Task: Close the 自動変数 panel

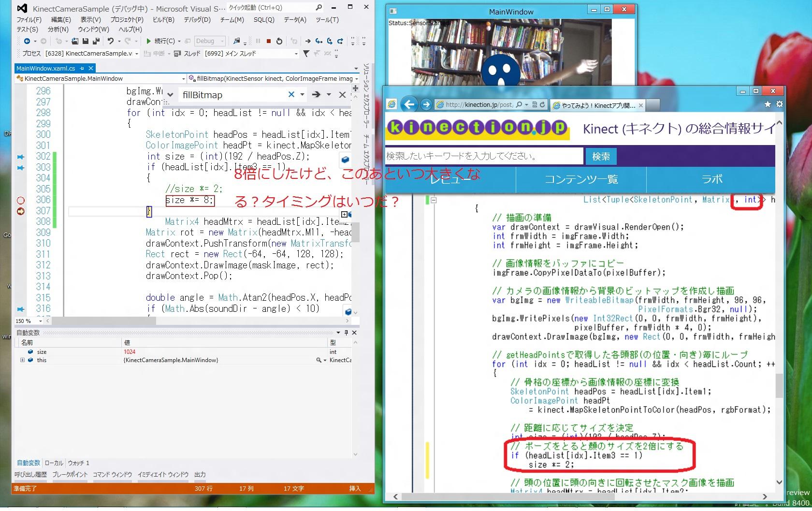Action: (x=354, y=333)
